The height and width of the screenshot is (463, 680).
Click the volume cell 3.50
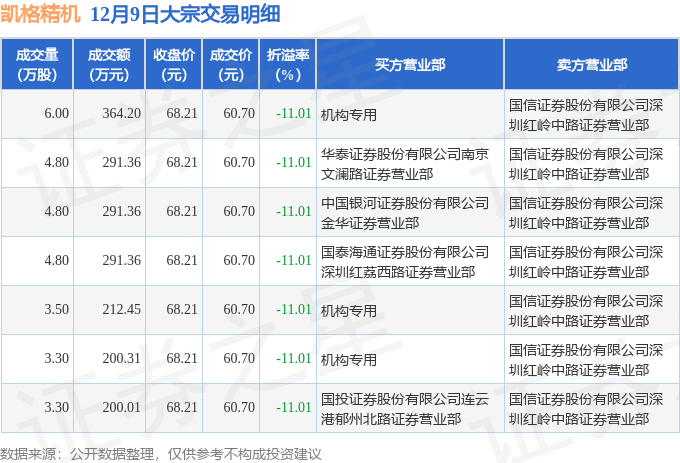click(56, 310)
